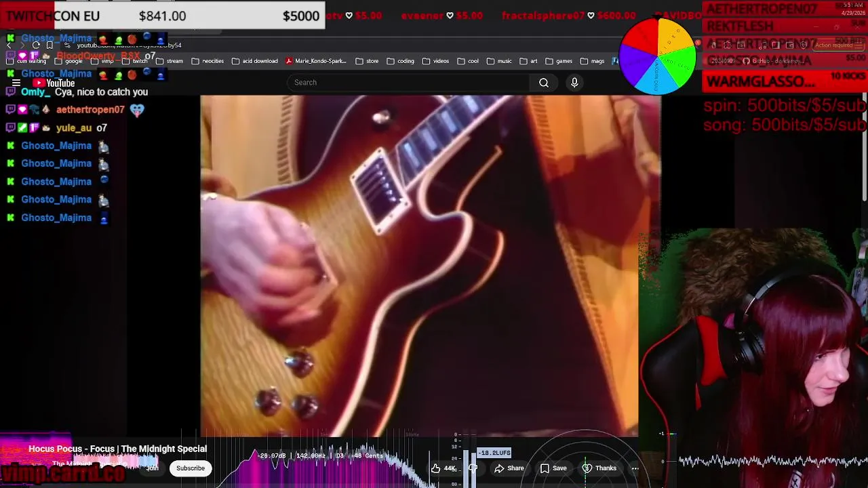Image resolution: width=868 pixels, height=488 pixels.
Task: Click the system clock showing 5:51 AM
Action: (x=852, y=5)
